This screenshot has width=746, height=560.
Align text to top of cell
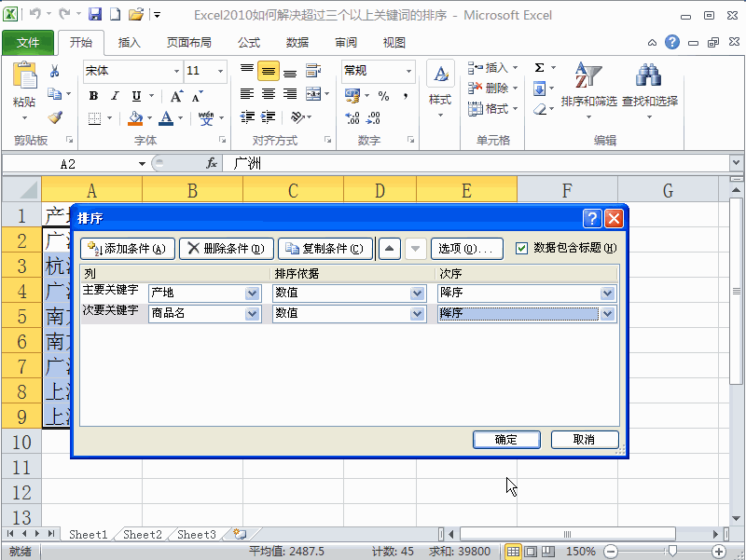pos(246,71)
